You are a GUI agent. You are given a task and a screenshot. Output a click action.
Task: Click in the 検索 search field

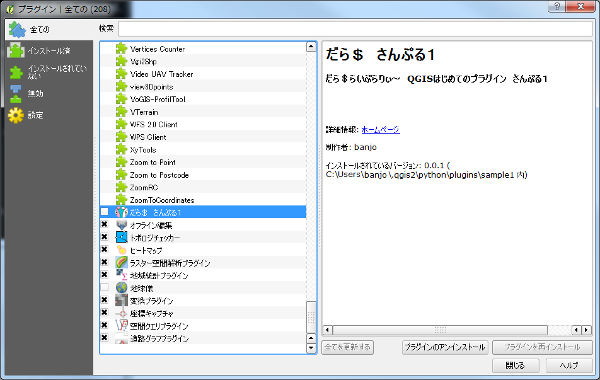[x=355, y=29]
